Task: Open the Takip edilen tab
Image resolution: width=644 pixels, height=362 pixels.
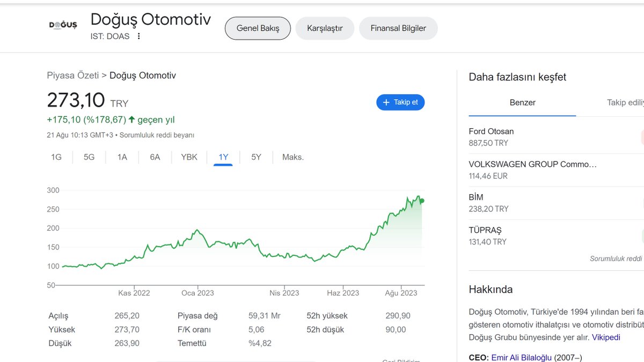Action: click(x=625, y=102)
